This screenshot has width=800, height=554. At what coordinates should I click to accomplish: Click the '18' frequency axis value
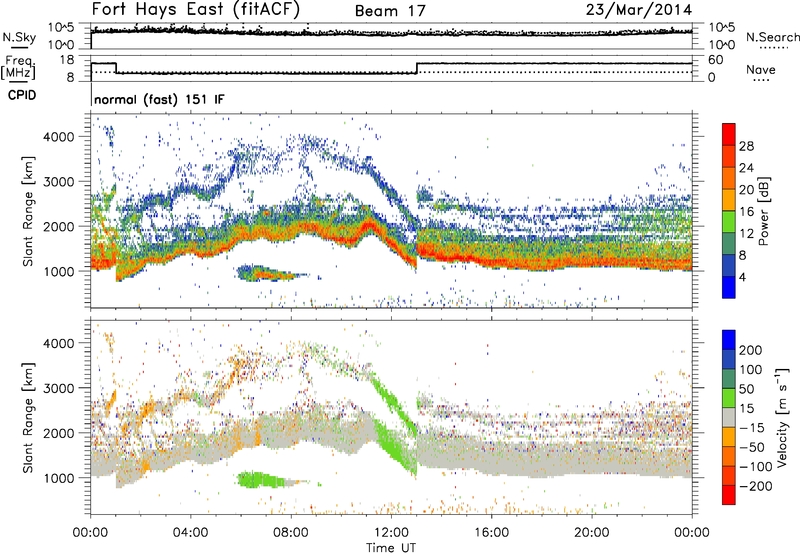67,60
